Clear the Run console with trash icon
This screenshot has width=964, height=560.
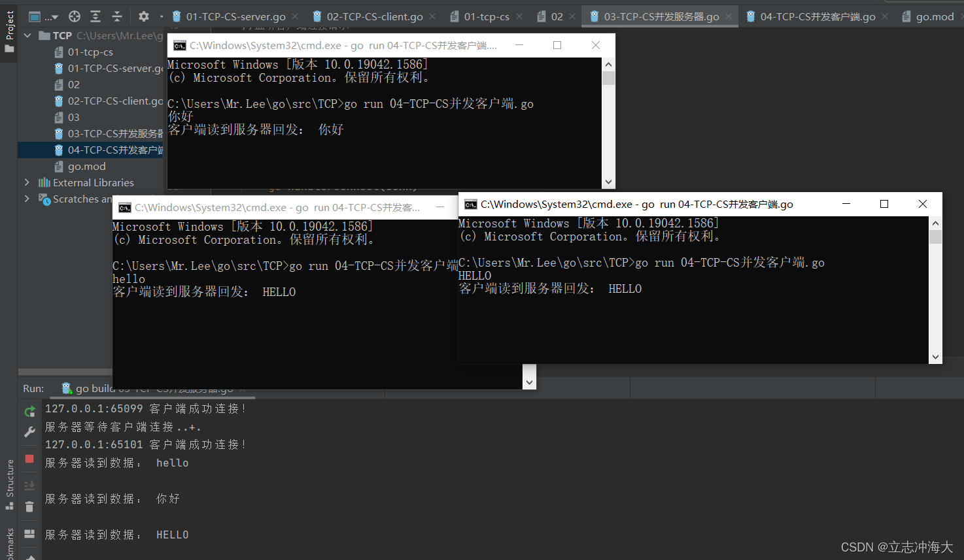[29, 506]
